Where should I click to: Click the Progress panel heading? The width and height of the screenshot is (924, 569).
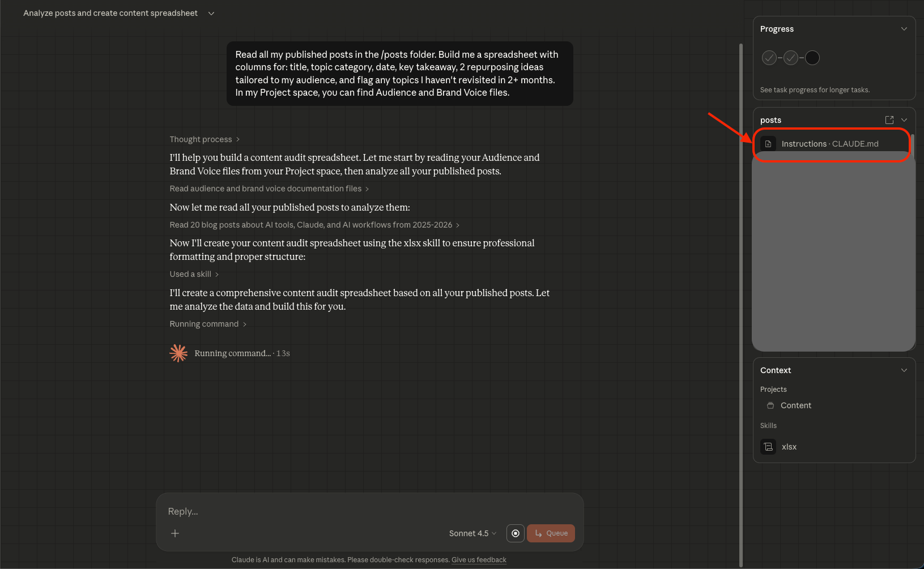777,29
